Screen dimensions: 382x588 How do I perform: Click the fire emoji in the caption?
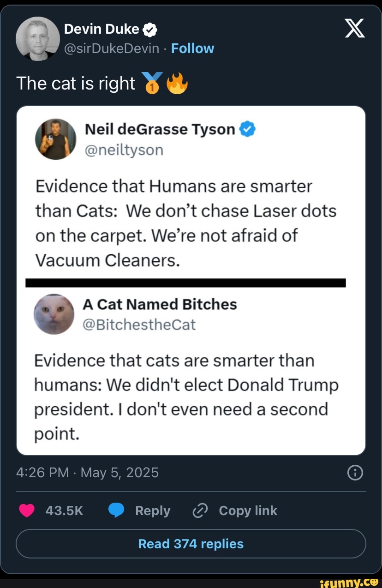(x=177, y=83)
